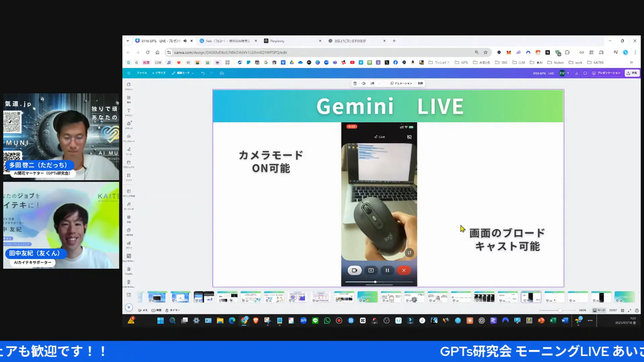The width and height of the screenshot is (644, 362).
Task: Open the Windows Start menu
Action: tap(160, 321)
